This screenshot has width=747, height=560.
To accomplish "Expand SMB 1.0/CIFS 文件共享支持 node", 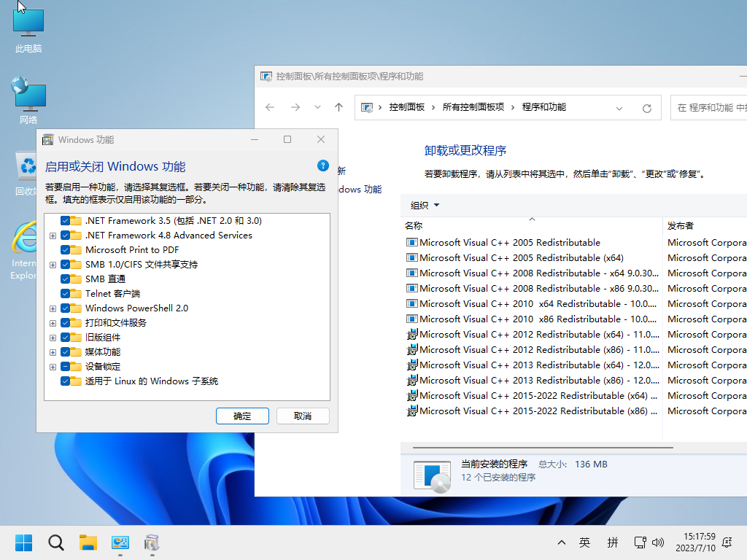I will tap(53, 265).
